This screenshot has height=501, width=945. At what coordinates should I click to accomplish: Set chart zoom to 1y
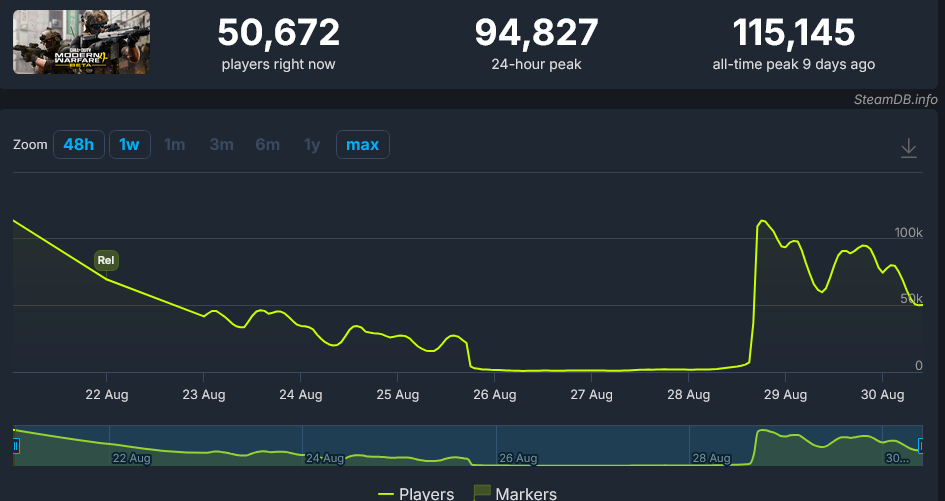pyautogui.click(x=312, y=145)
